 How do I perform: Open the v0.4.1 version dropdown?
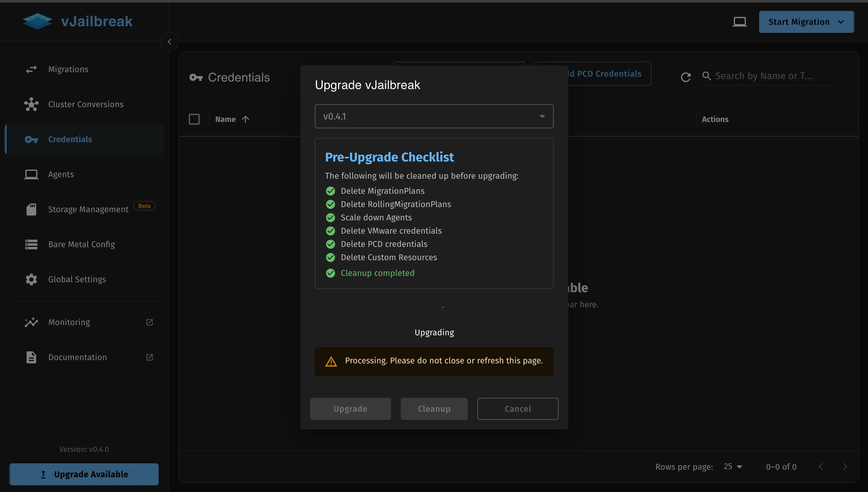point(434,116)
